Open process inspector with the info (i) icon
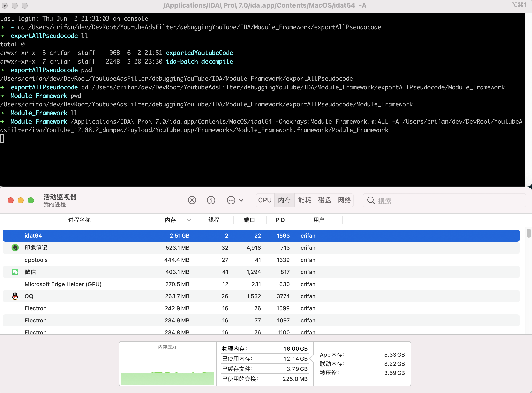The width and height of the screenshot is (532, 393). [211, 200]
